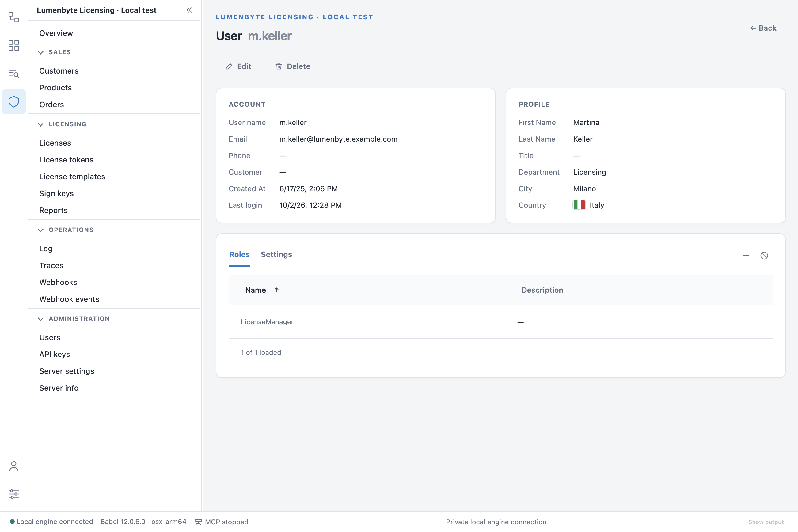The image size is (798, 532).
Task: Open Orders in the sidebar
Action: pos(51,104)
